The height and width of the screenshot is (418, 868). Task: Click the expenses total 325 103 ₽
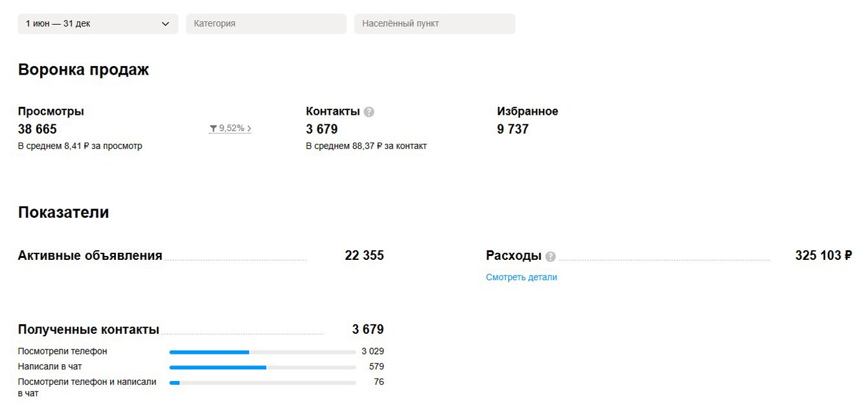click(823, 255)
